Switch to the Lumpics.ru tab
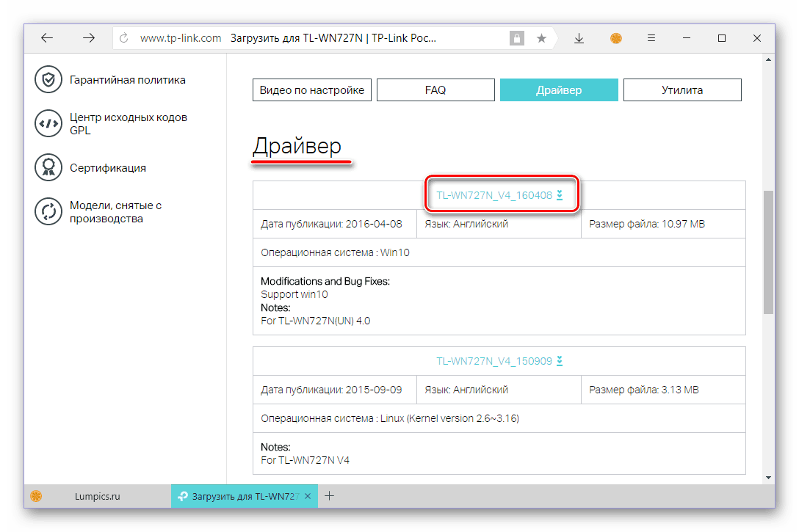This screenshot has width=799, height=532. tap(98, 496)
